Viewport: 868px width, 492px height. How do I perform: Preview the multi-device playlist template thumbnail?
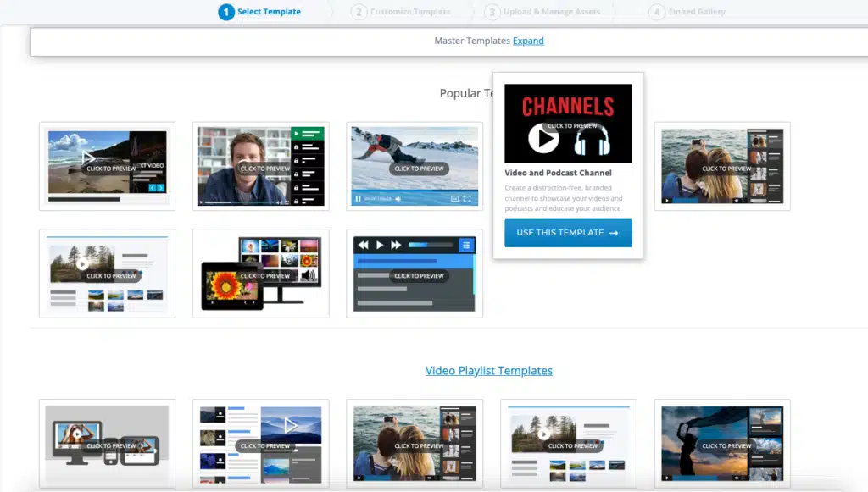pyautogui.click(x=108, y=444)
